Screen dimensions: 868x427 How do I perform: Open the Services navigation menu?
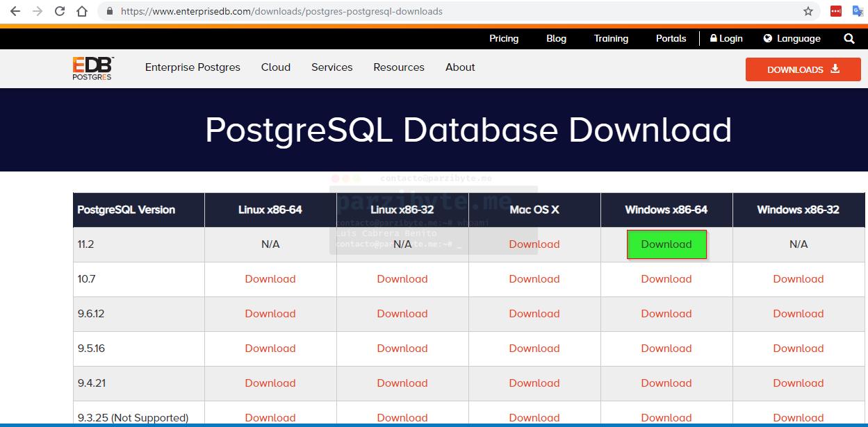(x=331, y=67)
